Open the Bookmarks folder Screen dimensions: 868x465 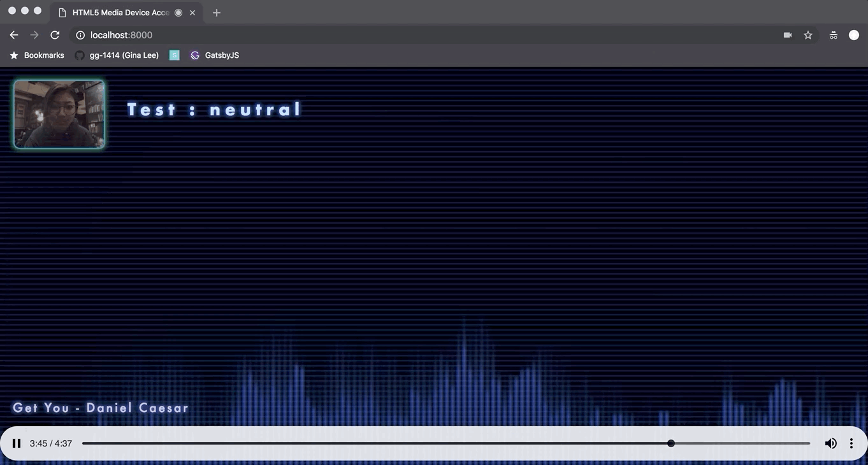pyautogui.click(x=37, y=55)
